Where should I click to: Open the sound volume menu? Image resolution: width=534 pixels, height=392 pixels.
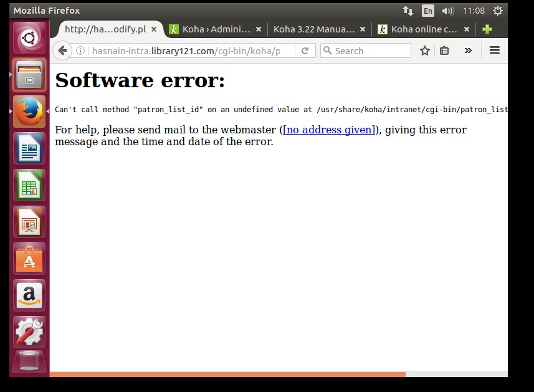[447, 11]
